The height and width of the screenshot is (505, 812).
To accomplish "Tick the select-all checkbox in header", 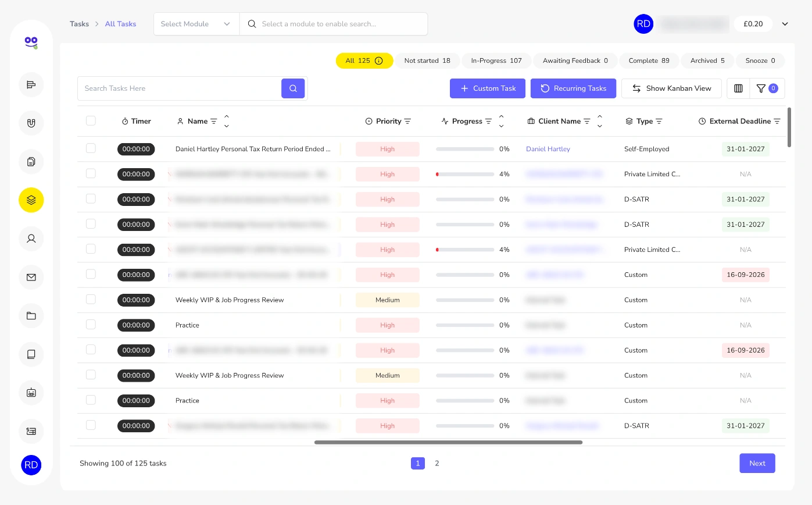I will pos(91,121).
